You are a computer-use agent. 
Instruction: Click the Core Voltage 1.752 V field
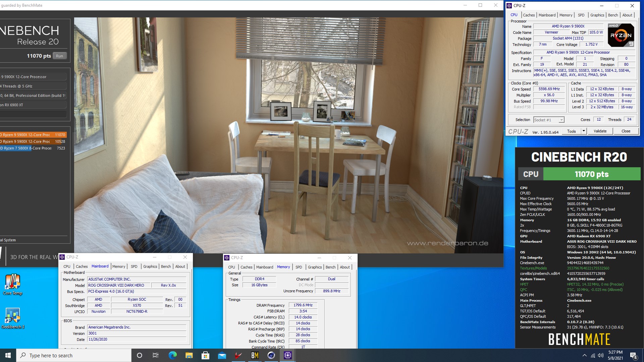point(591,44)
